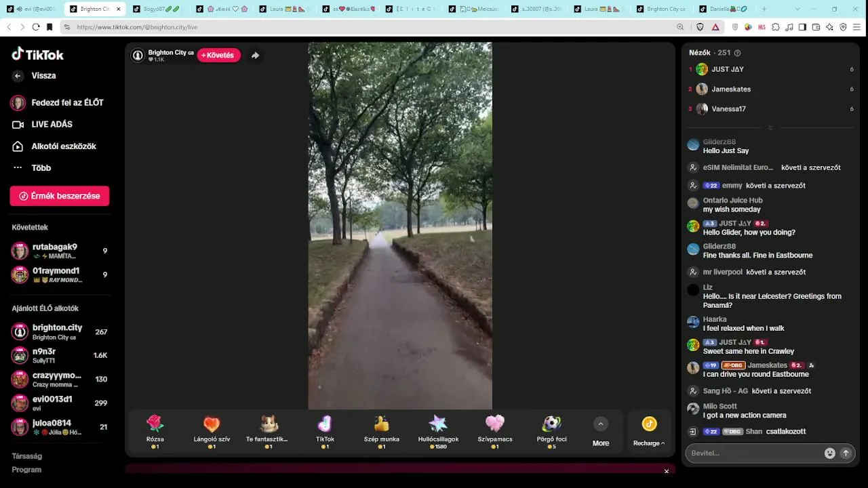Open LIVE ADÁS in sidebar
This screenshot has height=488, width=868.
click(x=42, y=125)
